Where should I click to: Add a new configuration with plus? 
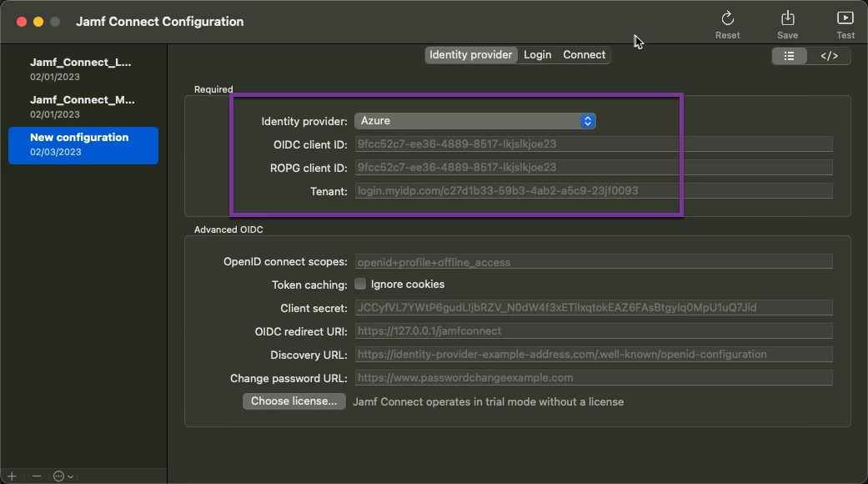13,476
